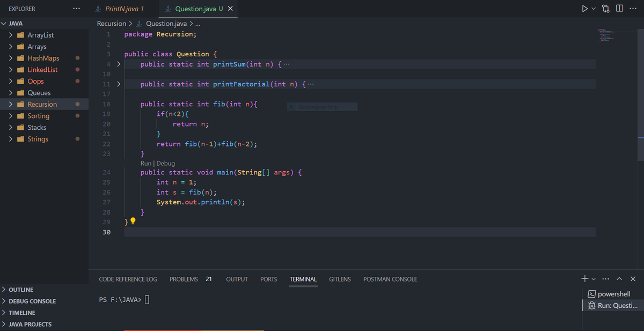Select the Run: Questi... terminal entry

[613, 305]
